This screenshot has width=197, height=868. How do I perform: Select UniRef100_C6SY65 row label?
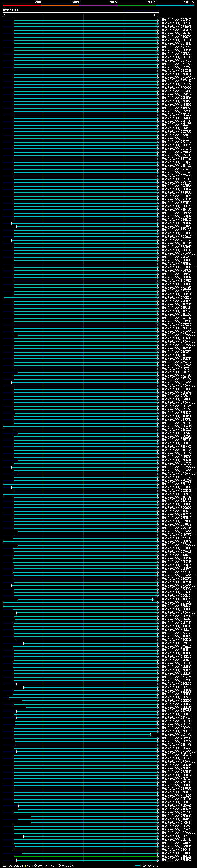coord(177,67)
